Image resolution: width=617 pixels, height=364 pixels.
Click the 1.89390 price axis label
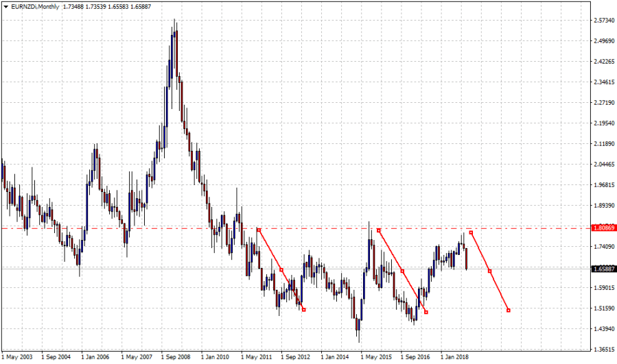pos(604,206)
